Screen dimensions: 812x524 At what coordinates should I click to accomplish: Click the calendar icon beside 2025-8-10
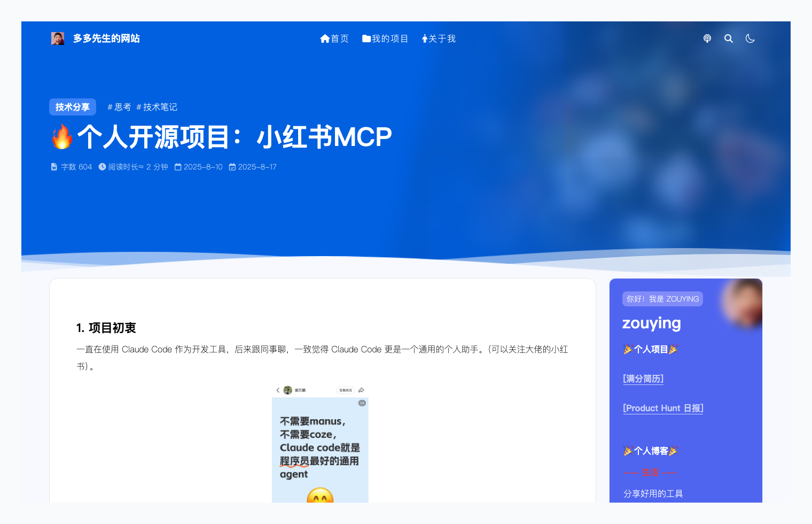tap(178, 167)
